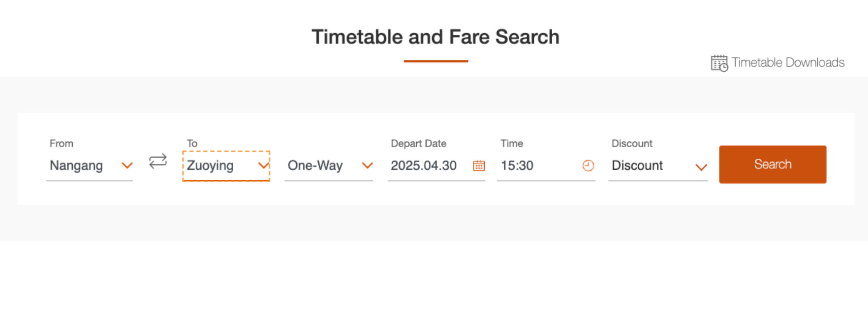
Task: Open the Timetable Downloads link
Action: tap(778, 63)
